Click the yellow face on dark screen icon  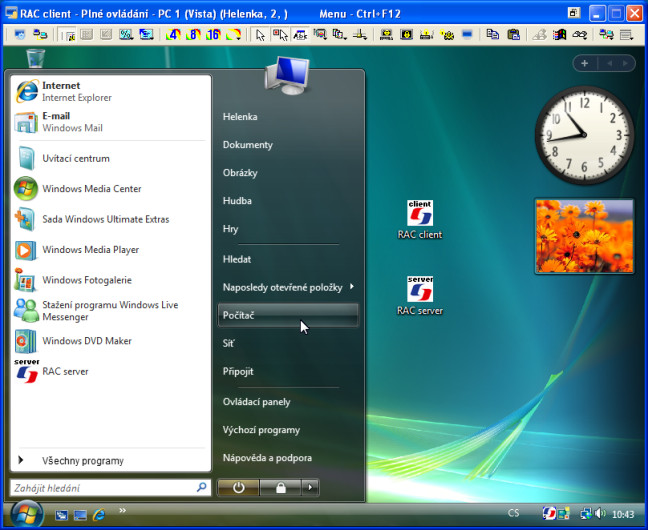[407, 35]
